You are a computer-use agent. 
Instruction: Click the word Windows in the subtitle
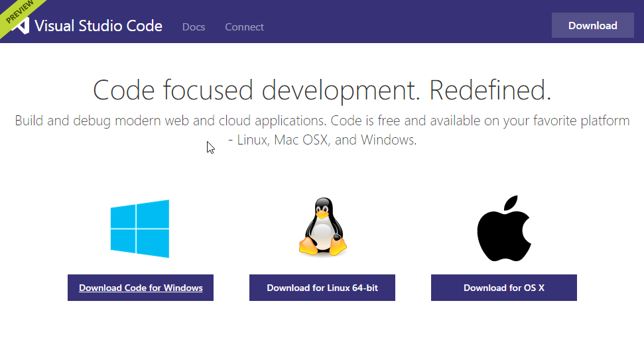tap(387, 140)
